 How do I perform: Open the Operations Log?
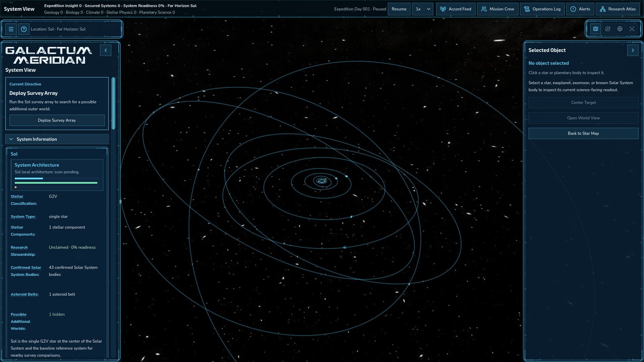[542, 9]
